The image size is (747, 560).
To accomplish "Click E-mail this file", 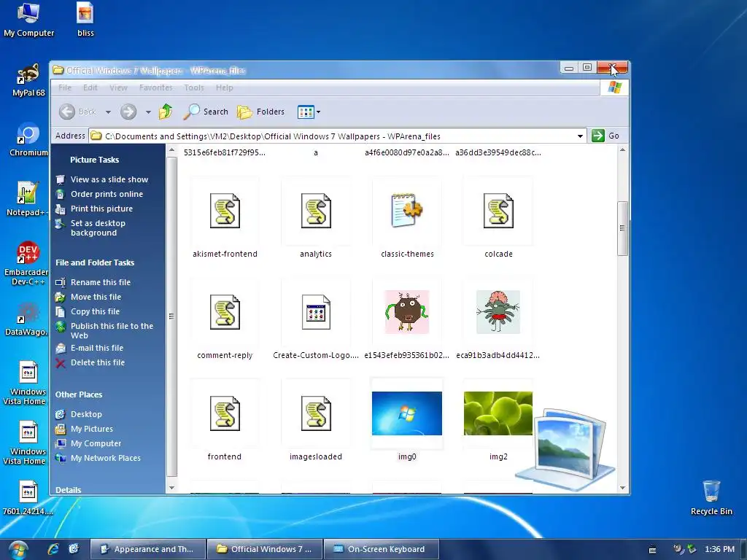I will [97, 348].
